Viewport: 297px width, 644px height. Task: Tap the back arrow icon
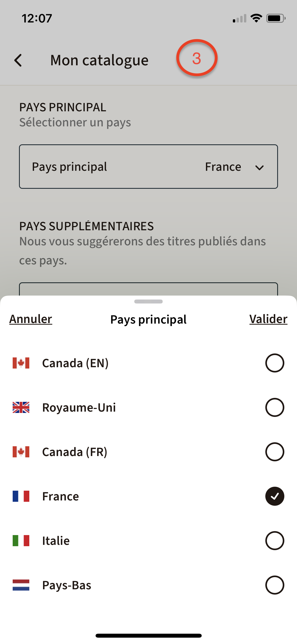click(x=18, y=60)
